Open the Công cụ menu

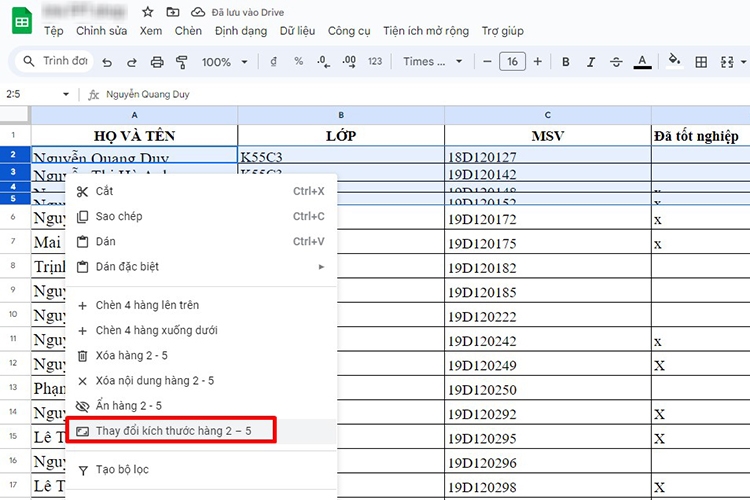349,31
